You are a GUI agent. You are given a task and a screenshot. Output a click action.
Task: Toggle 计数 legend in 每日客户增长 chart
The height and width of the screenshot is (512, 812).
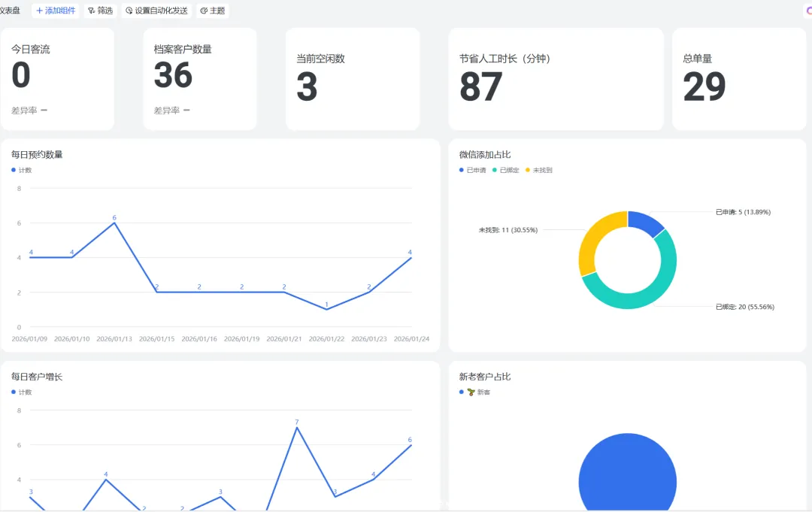coord(22,392)
